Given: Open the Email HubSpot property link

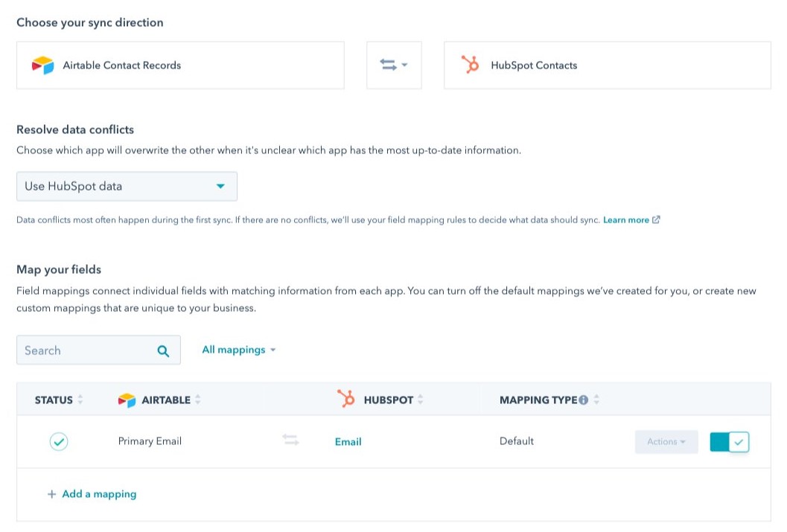Looking at the screenshot, I should pos(348,442).
